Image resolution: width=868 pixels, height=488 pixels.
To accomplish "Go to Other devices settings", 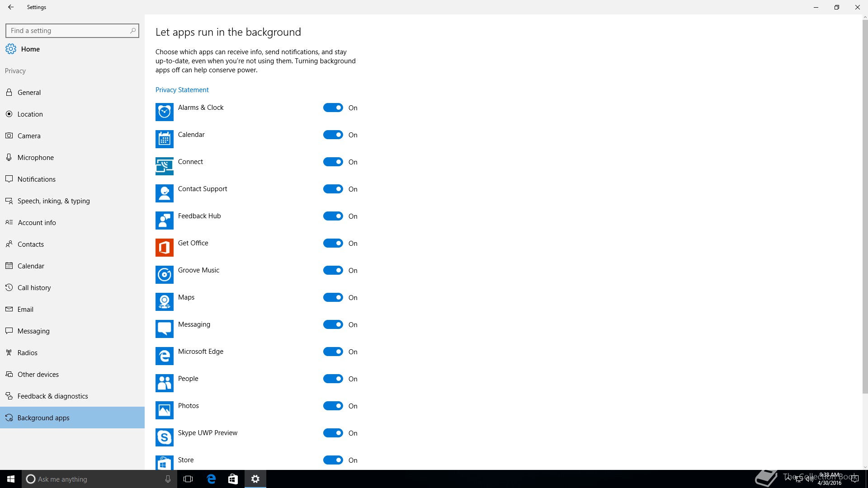I will (72, 374).
